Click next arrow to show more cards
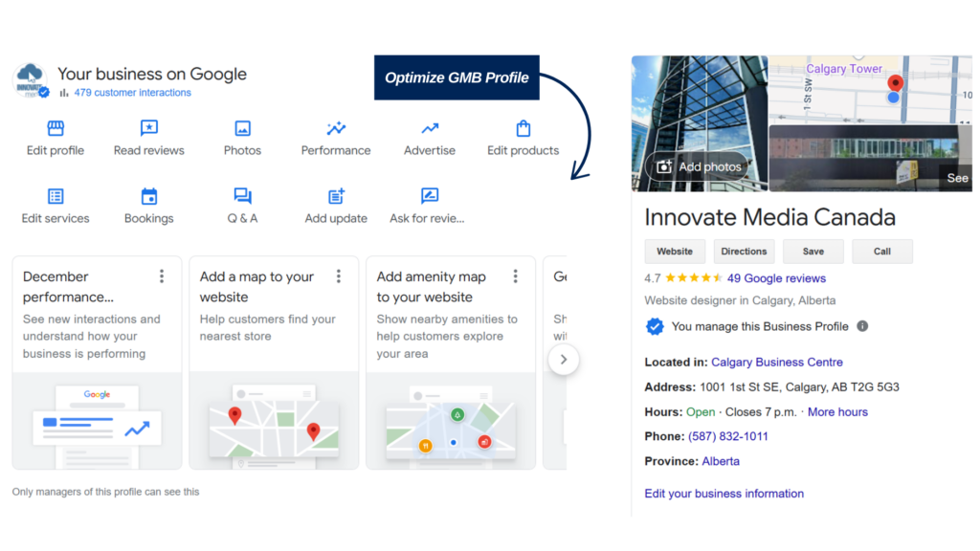Viewport: 980px width, 551px height. click(x=563, y=360)
